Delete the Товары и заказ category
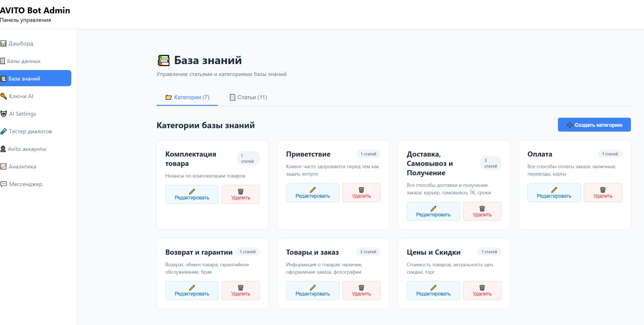The image size is (644, 325). (x=361, y=290)
